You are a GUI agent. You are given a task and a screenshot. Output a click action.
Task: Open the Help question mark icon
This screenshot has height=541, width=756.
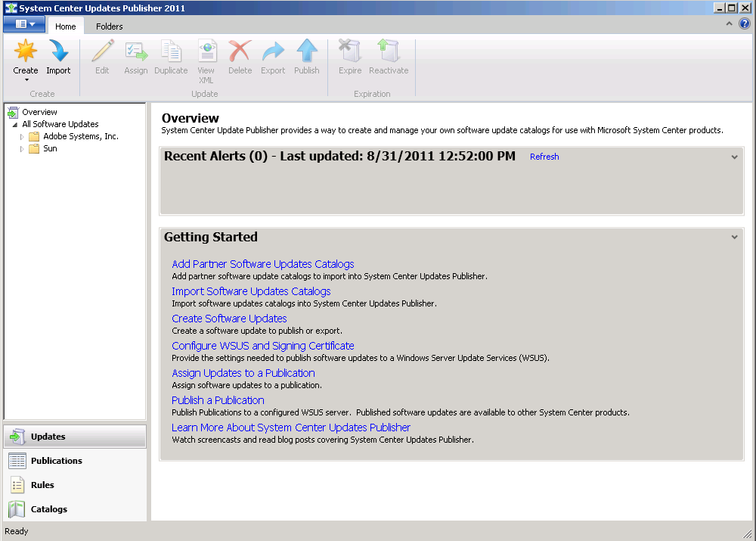[745, 25]
